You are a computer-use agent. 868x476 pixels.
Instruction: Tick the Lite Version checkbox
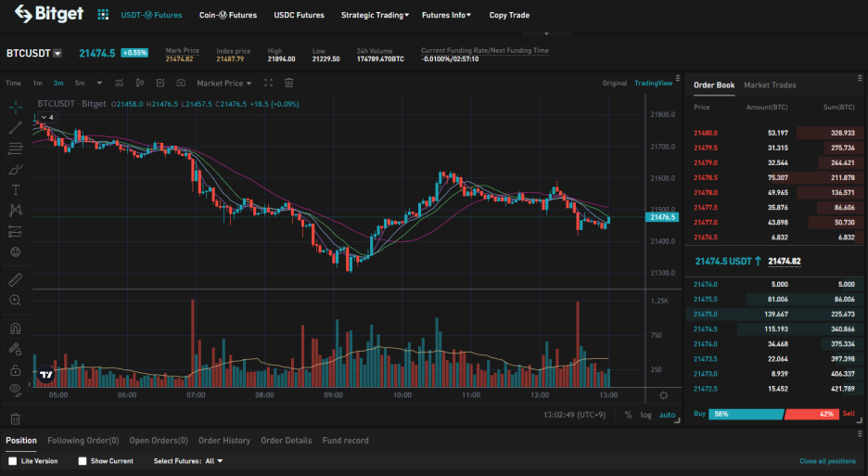[12, 461]
